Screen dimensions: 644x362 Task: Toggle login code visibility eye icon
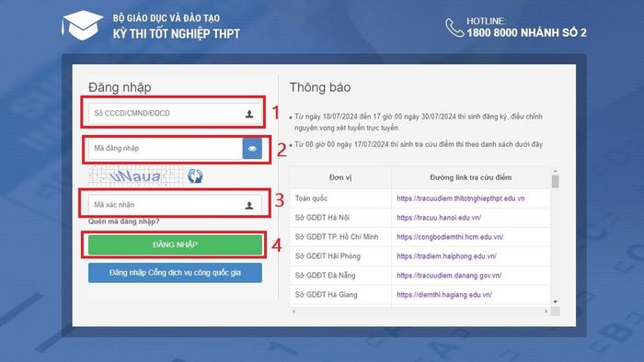pyautogui.click(x=252, y=149)
